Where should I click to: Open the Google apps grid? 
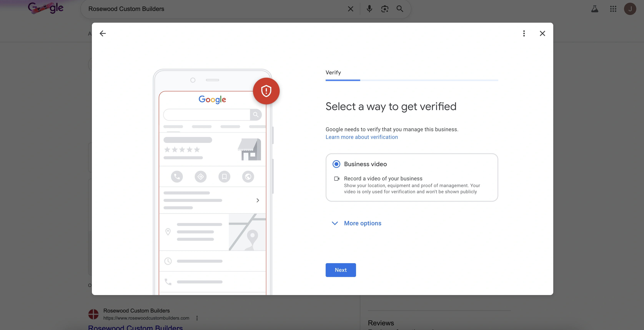[613, 9]
